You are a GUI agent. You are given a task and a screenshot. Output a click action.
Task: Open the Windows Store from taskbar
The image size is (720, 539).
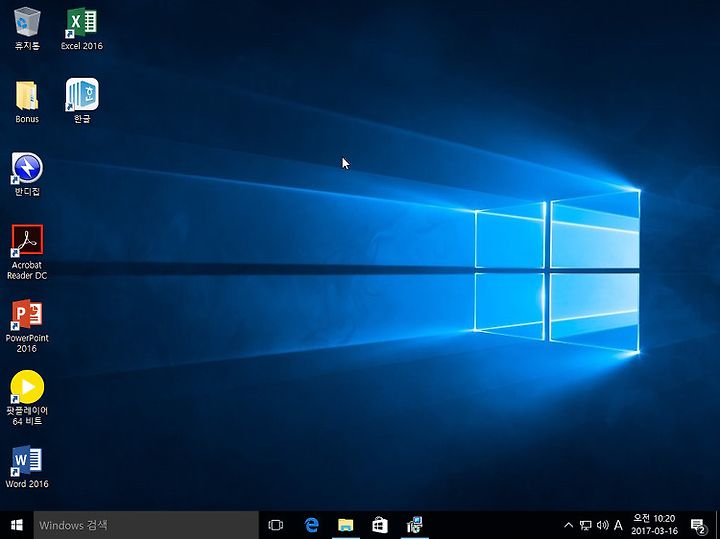click(380, 525)
